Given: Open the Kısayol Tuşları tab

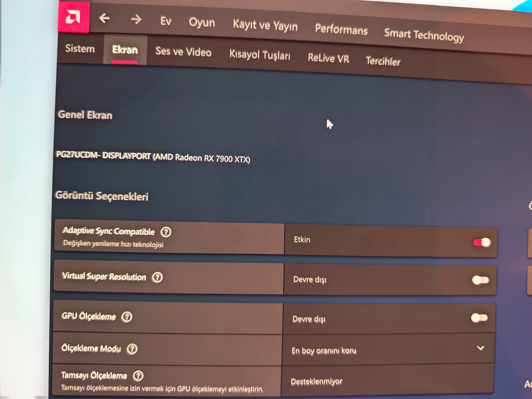Looking at the screenshot, I should tap(260, 55).
